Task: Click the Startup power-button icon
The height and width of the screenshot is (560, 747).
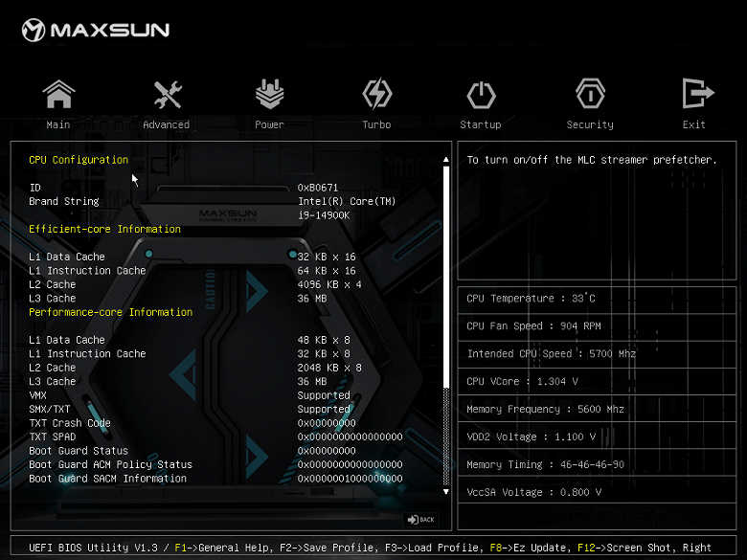Action: click(x=481, y=95)
